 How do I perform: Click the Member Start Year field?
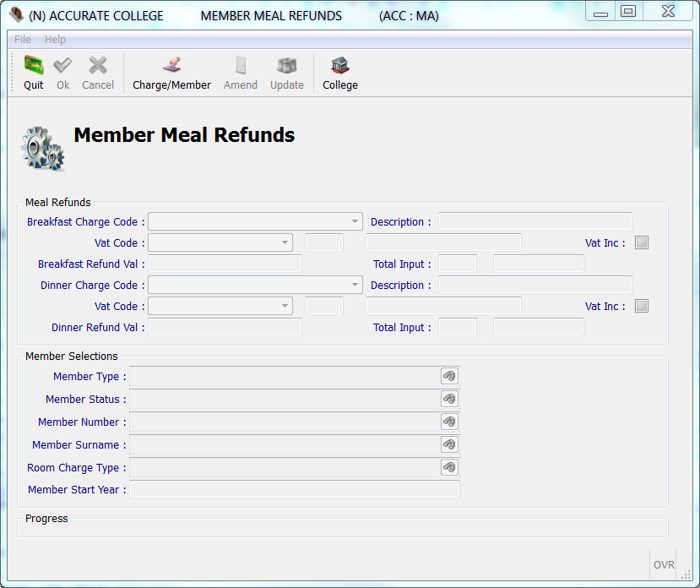[294, 490]
